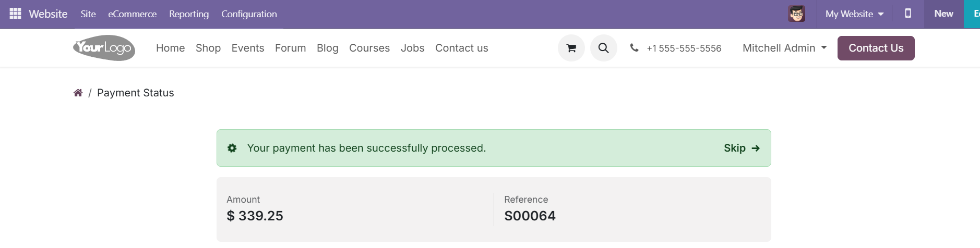Skip the payment status message
Image resolution: width=980 pixels, height=248 pixels.
(742, 148)
